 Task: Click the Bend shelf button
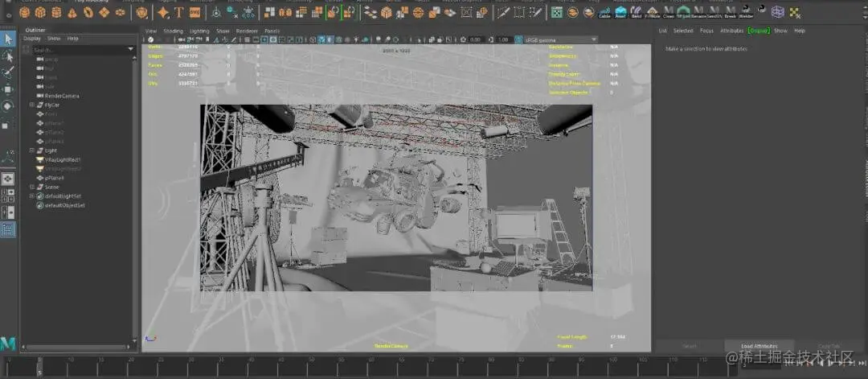tap(637, 11)
